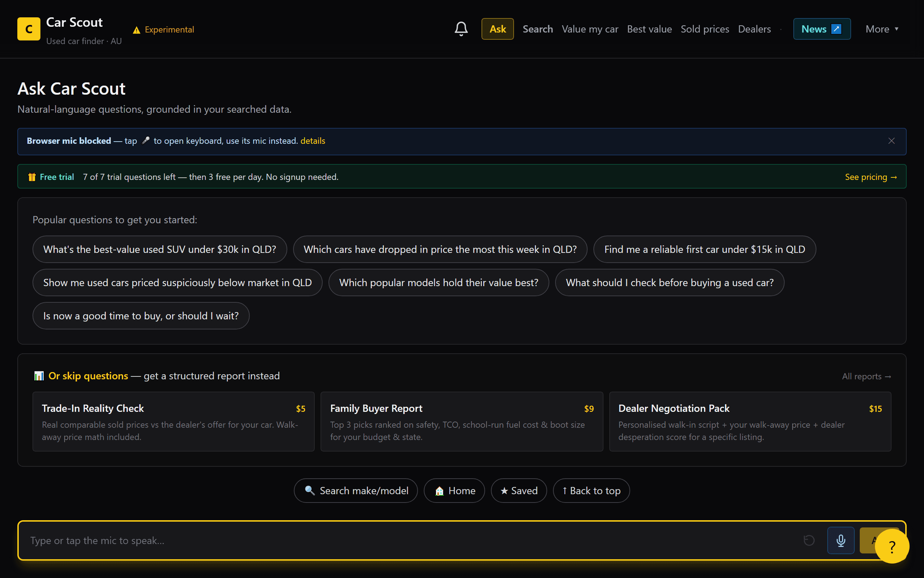Open the News external link button

tap(821, 29)
